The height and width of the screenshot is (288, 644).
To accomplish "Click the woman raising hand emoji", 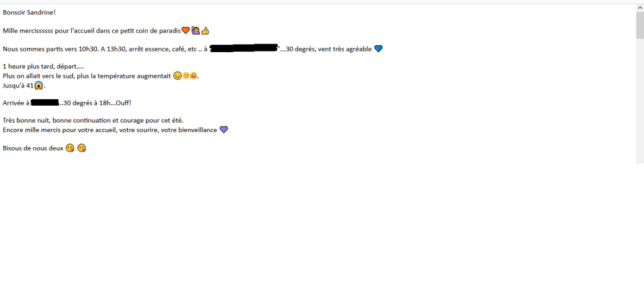I will [x=196, y=30].
